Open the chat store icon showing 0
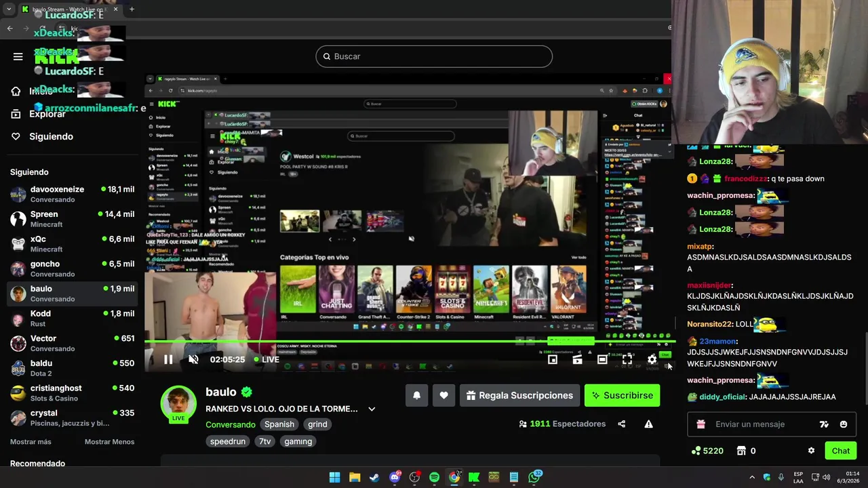 tap(746, 451)
